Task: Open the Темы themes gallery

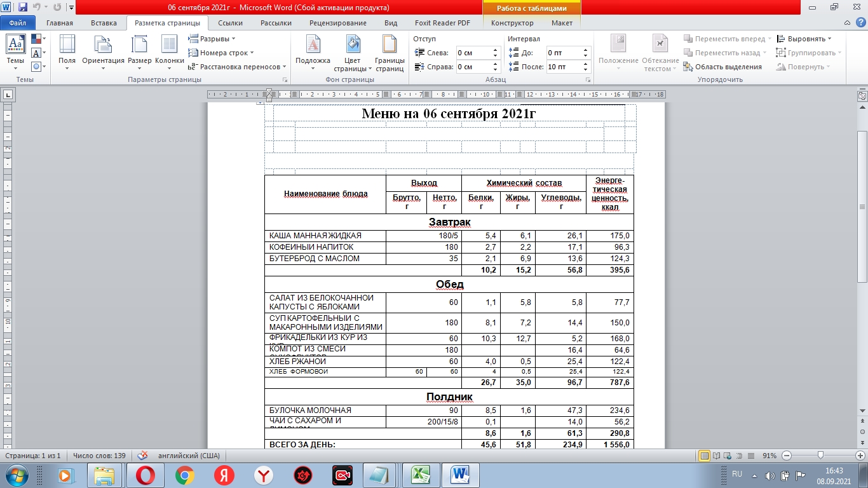Action: (x=15, y=50)
